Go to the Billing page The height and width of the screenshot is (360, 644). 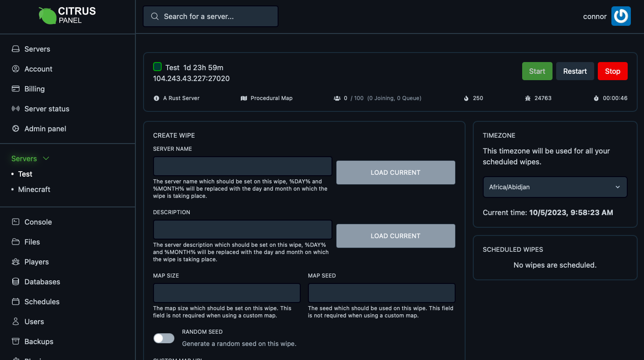point(34,89)
